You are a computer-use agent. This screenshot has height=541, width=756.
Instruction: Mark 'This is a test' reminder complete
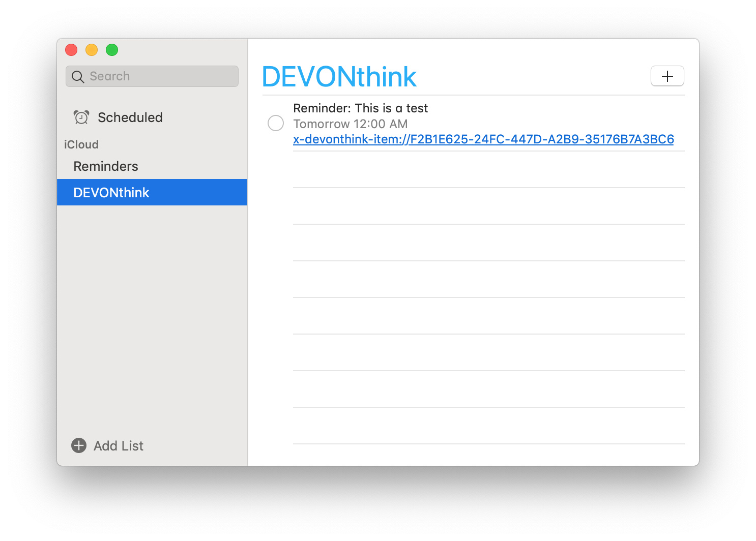[276, 123]
